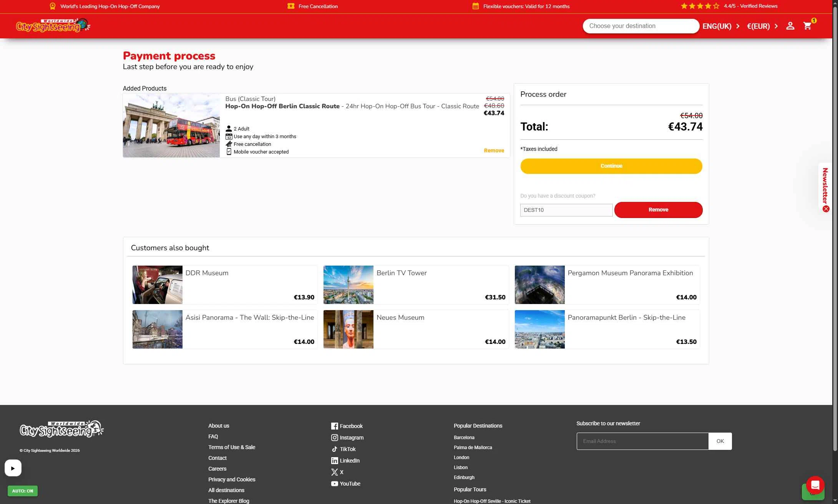Image resolution: width=838 pixels, height=504 pixels.
Task: Open the City Sightseeing header logo
Action: [53, 26]
